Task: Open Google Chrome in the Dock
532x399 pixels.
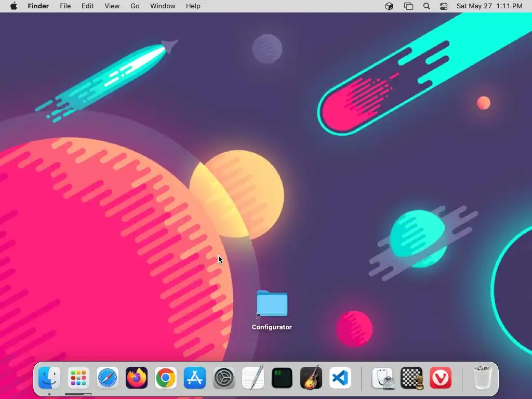Action: pos(166,378)
